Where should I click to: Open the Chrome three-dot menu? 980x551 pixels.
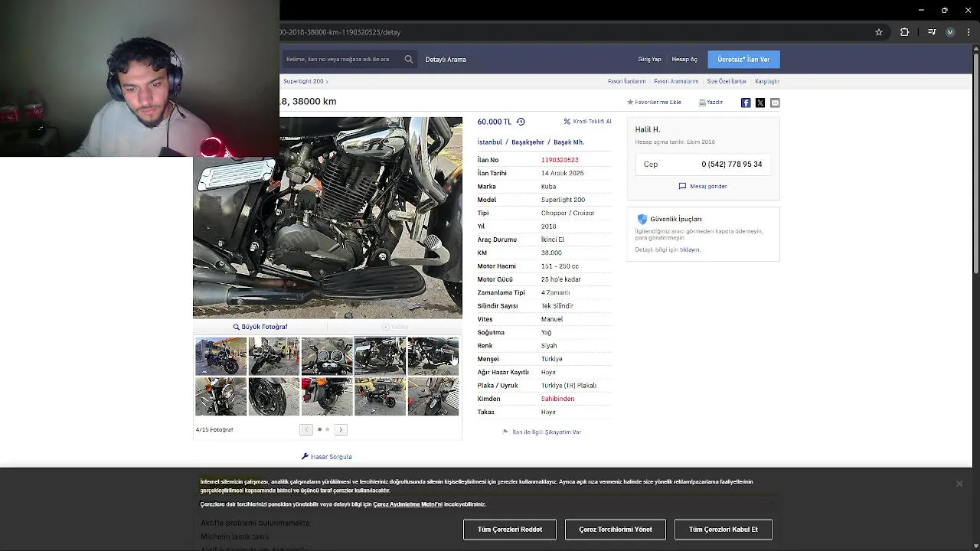969,32
